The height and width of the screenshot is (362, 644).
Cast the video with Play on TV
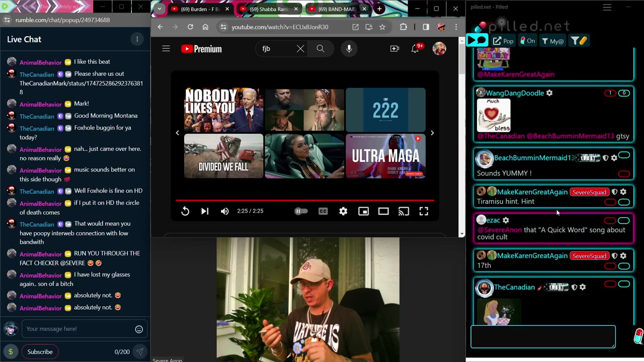coord(404,211)
